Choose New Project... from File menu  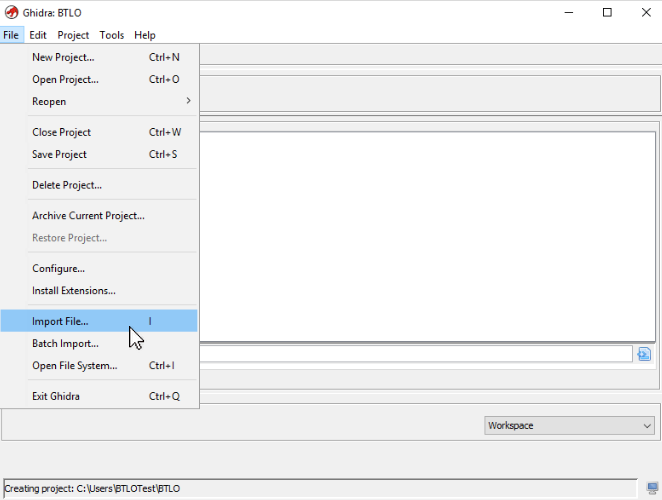pyautogui.click(x=99, y=57)
